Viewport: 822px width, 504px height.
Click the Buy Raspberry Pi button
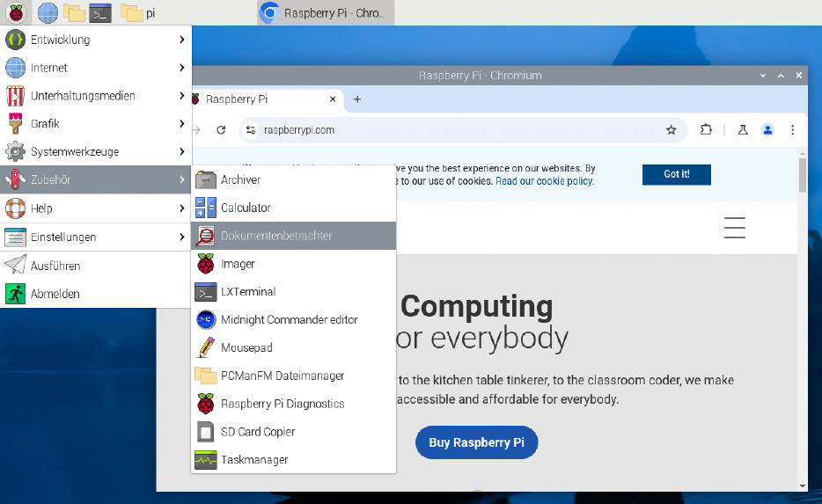[476, 442]
